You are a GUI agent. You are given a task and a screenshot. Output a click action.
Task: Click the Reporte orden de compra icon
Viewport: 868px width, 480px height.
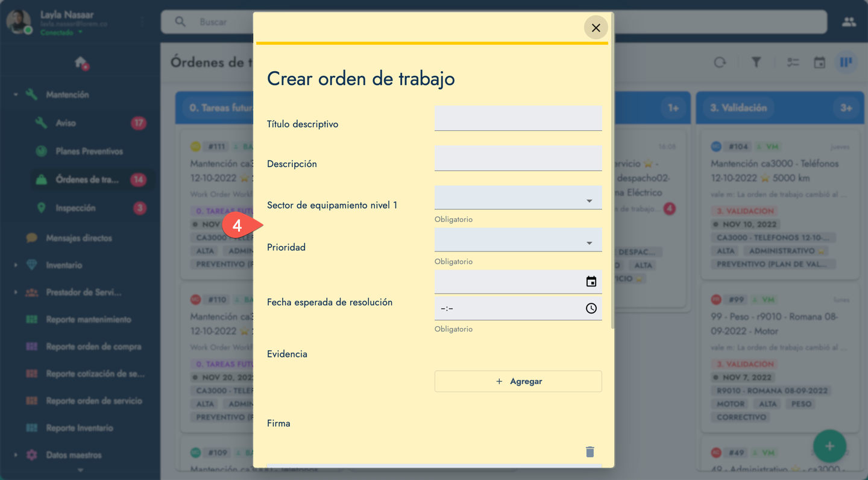[x=31, y=347]
